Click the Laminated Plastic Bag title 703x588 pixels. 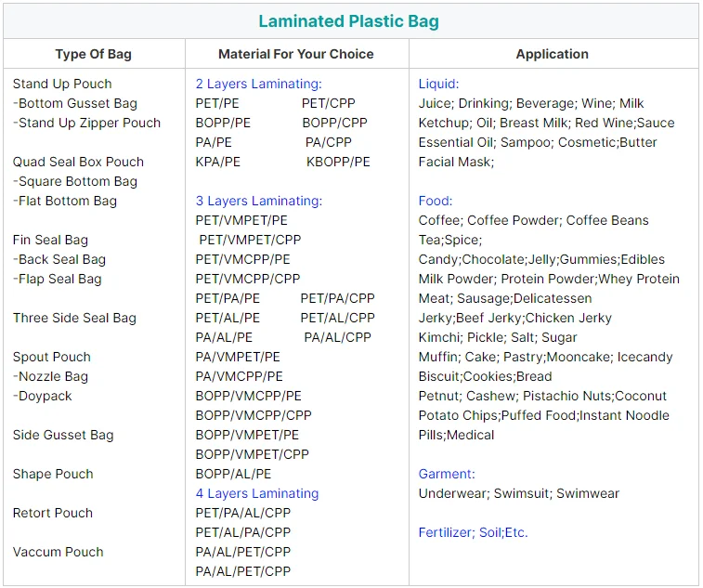348,21
